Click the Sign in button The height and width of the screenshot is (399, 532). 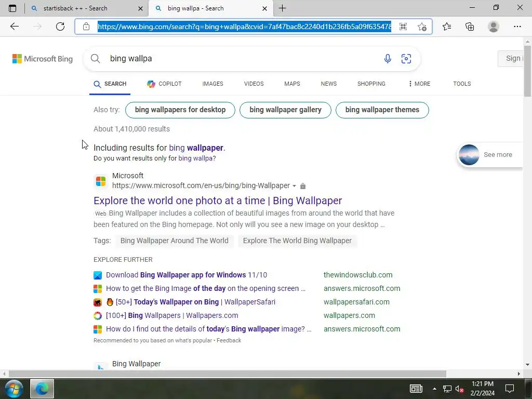511,59
